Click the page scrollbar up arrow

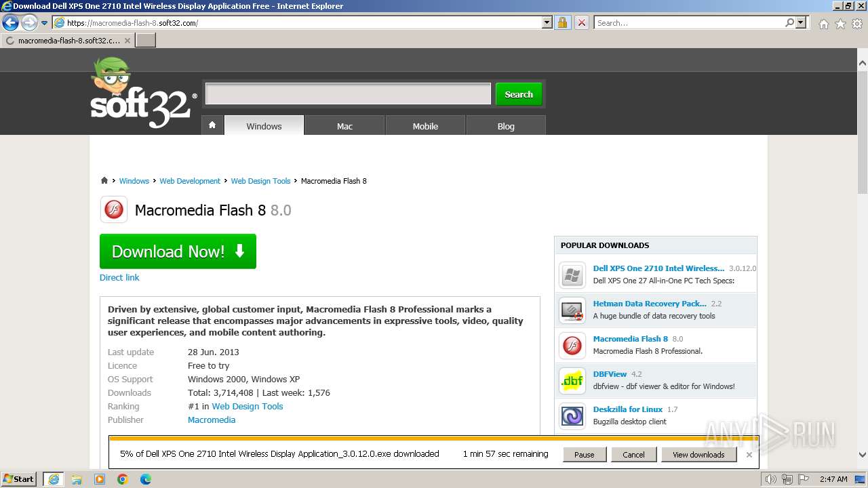(862, 63)
